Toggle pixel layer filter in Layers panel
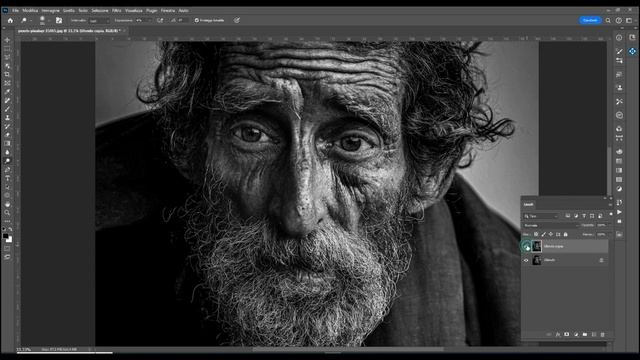The height and width of the screenshot is (360, 640). tap(568, 216)
